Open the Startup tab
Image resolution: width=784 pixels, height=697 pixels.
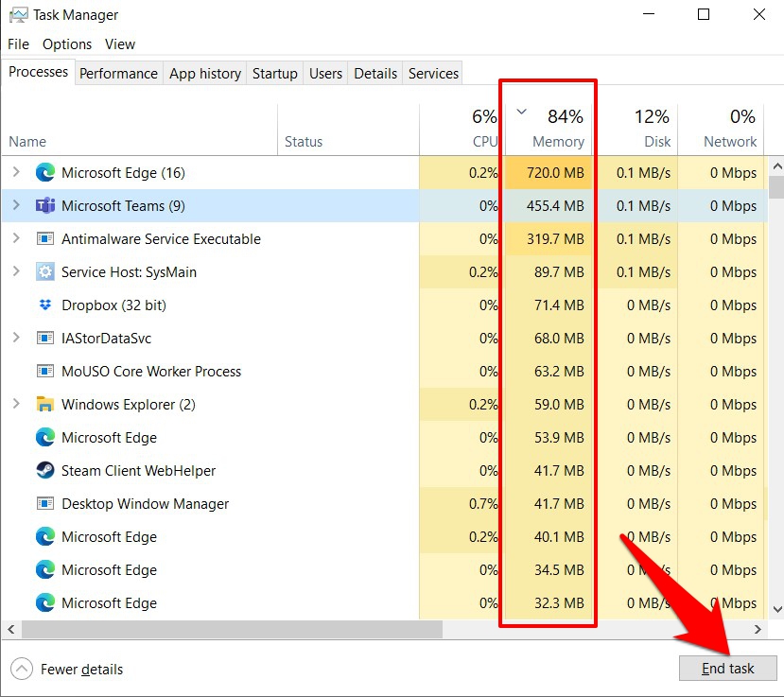click(274, 73)
